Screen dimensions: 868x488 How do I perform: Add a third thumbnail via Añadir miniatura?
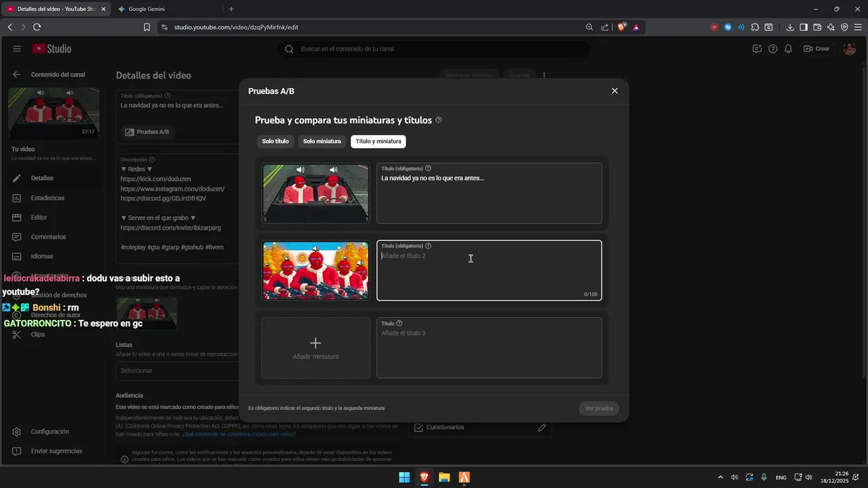click(x=316, y=348)
